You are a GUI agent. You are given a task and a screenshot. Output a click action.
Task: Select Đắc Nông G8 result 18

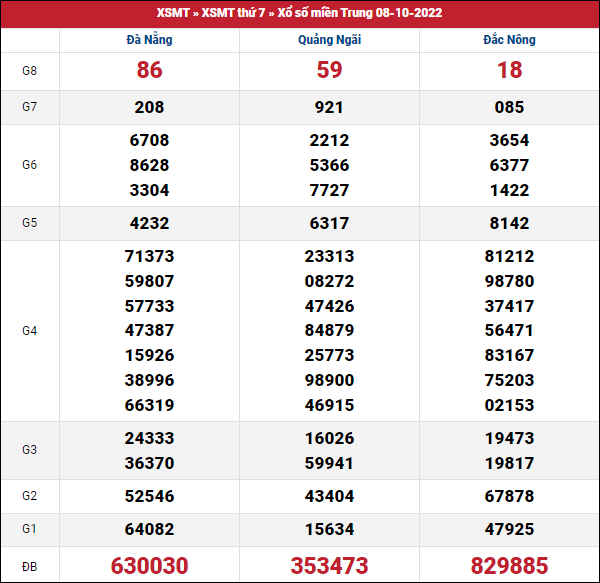click(509, 71)
